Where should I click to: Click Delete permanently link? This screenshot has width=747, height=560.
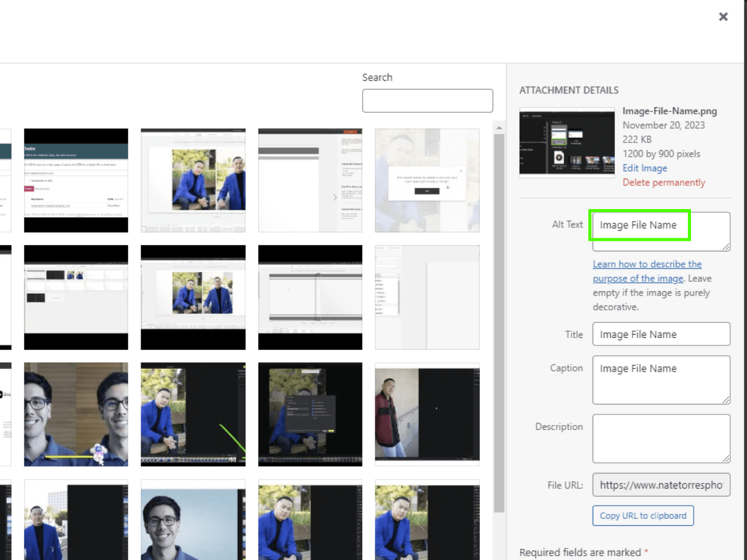click(664, 182)
